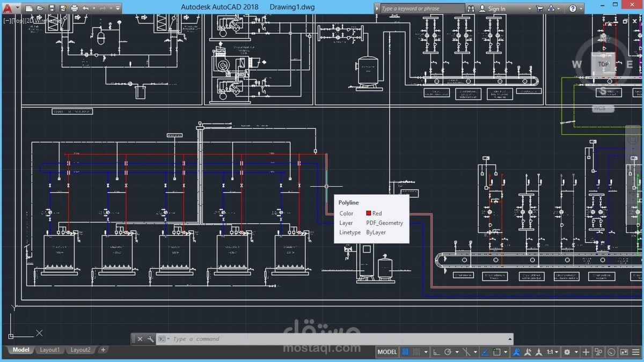This screenshot has height=362, width=644.
Task: Click the Drawing1.dwg title text
Action: point(292,8)
